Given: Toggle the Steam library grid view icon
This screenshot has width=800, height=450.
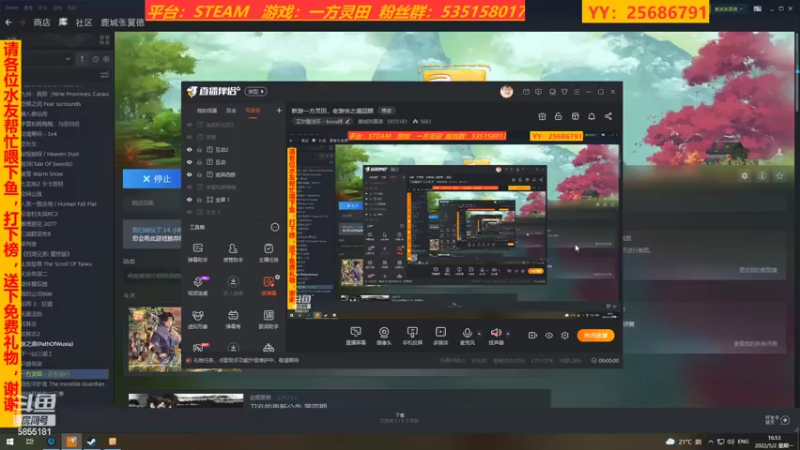Looking at the screenshot, I should tap(105, 40).
